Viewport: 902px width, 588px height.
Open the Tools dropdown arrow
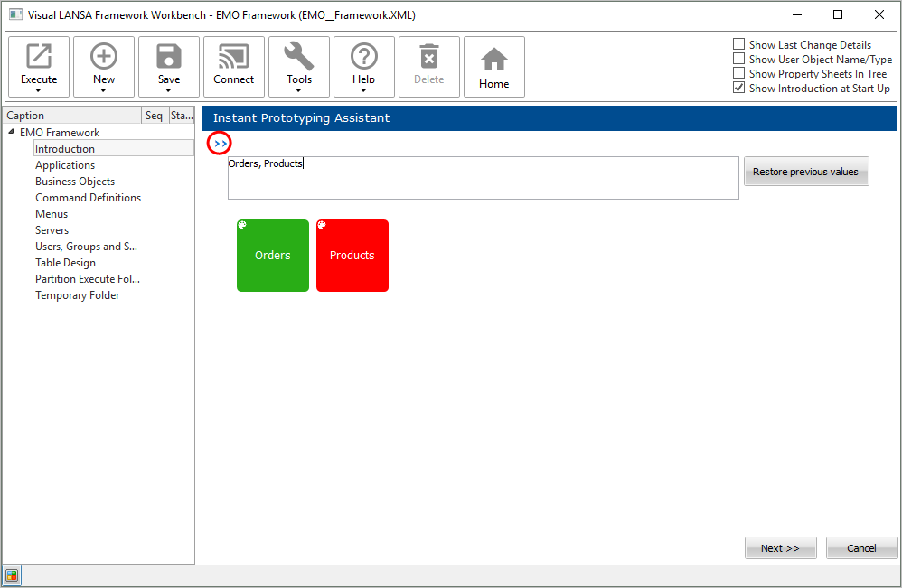pos(298,90)
